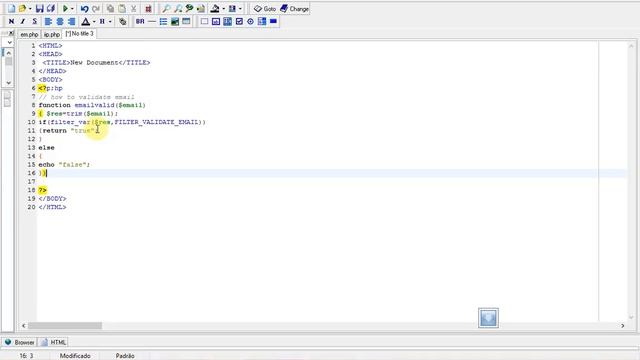This screenshot has width=640, height=360.
Task: Insert a textarea element
Action: pyautogui.click(x=227, y=21)
